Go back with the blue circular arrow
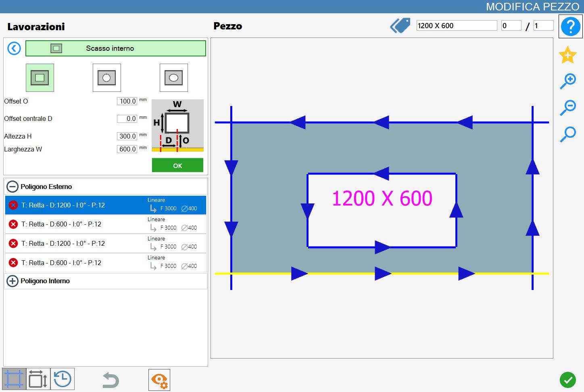 tap(14, 49)
